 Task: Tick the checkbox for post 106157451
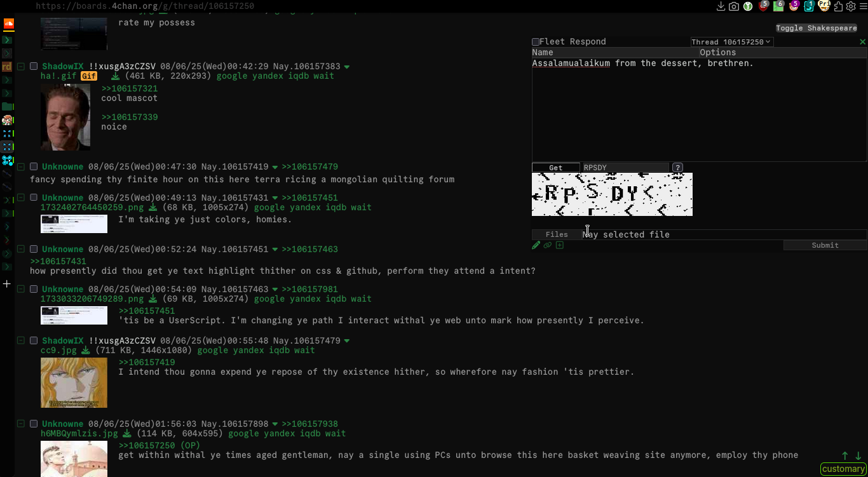(x=34, y=250)
